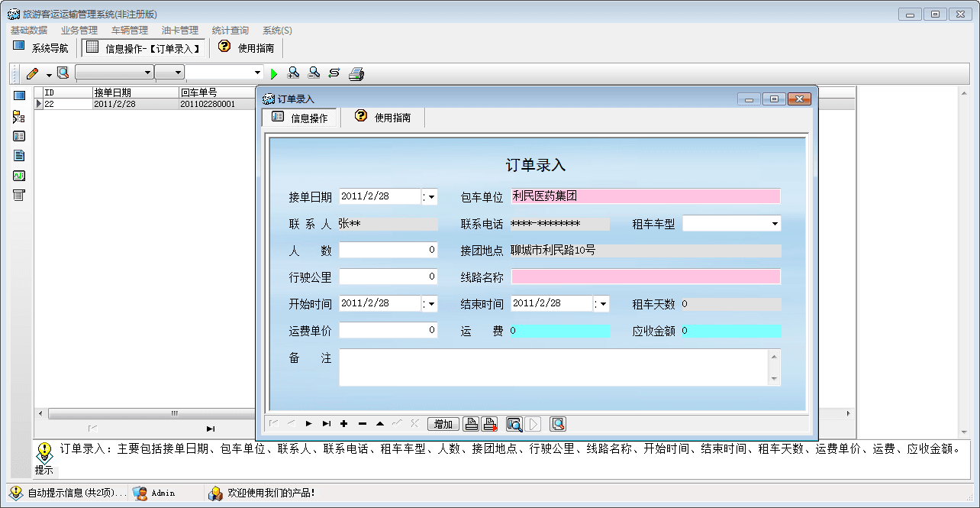Open the 统计查询 menu
This screenshot has width=980, height=508.
click(230, 31)
